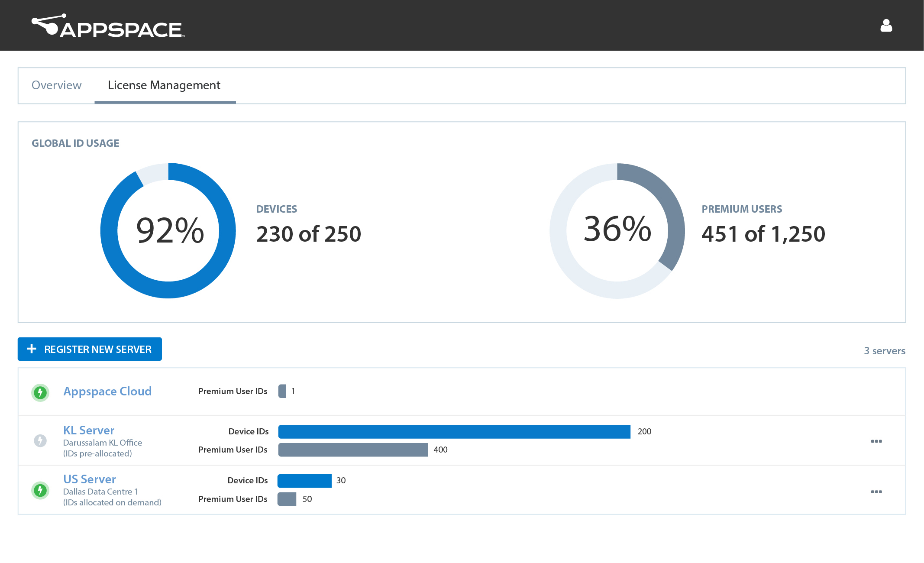924x563 pixels.
Task: Click KL Server Device IDs bar 200
Action: coord(454,431)
